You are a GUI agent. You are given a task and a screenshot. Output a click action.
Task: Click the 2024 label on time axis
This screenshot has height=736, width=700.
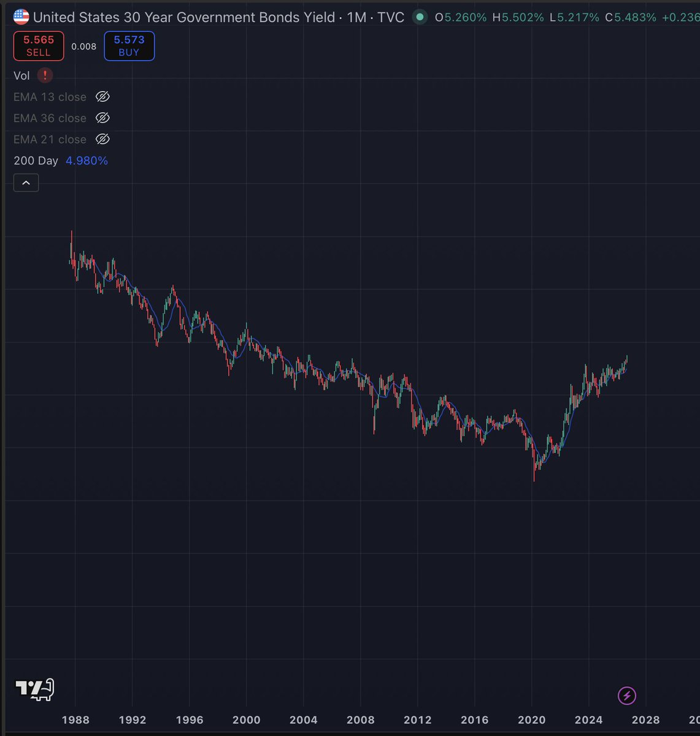coord(588,720)
